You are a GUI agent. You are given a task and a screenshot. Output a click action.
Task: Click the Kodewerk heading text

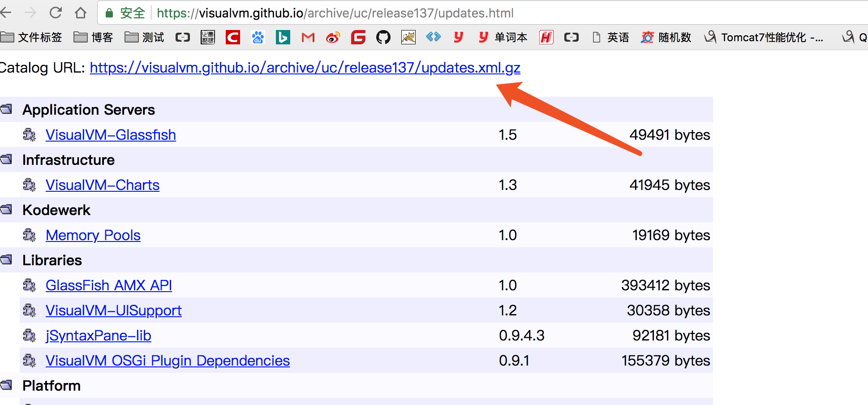coord(56,210)
